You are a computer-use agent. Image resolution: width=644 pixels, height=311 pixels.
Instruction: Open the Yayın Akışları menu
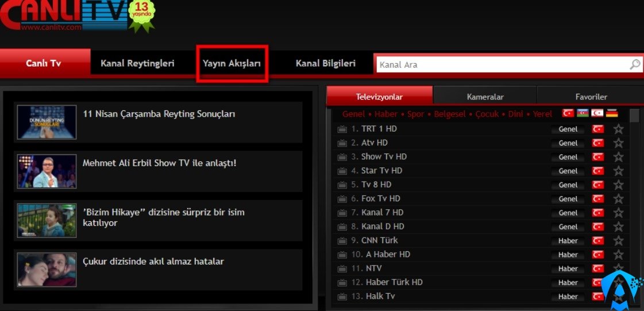pyautogui.click(x=232, y=64)
